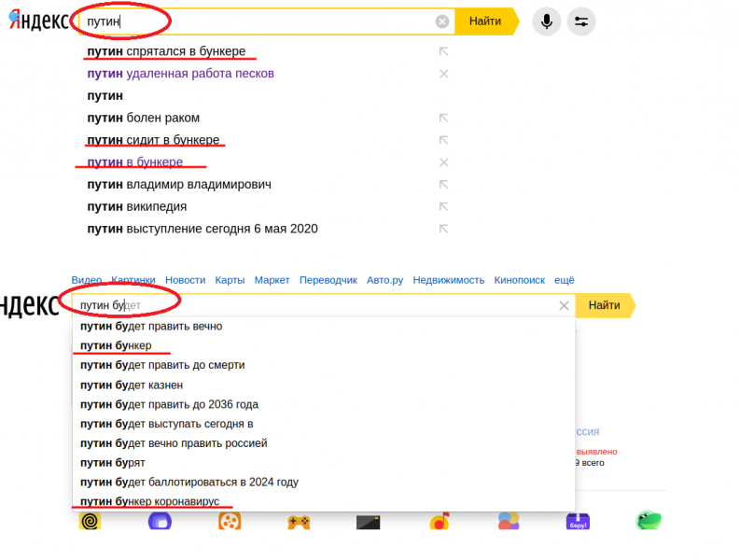Fill arrow for 'путин спрятался в бункере'

pos(443,51)
